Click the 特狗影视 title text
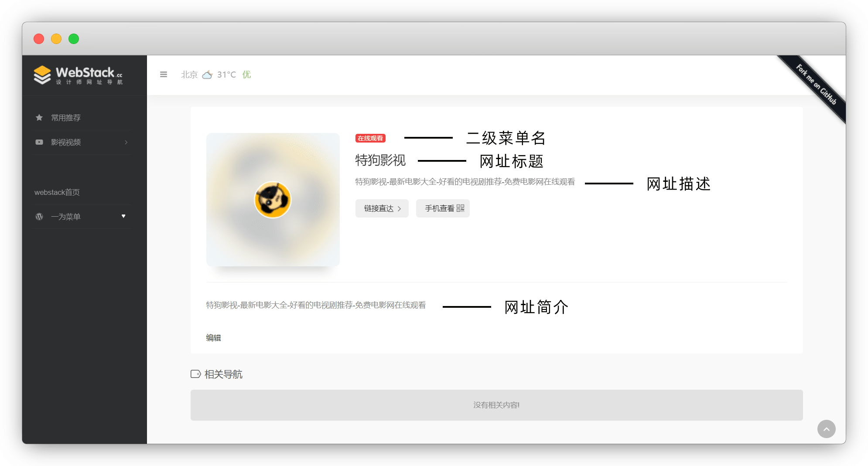The height and width of the screenshot is (466, 868). (x=380, y=160)
